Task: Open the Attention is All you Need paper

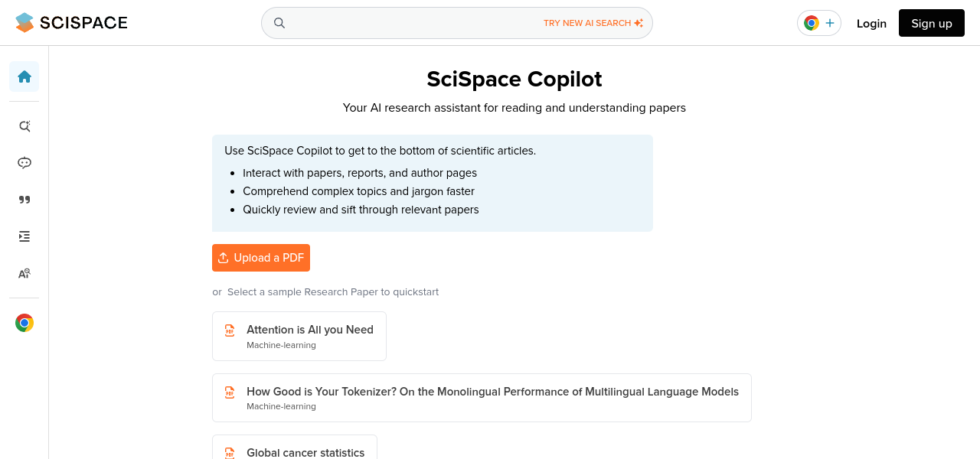Action: tap(309, 330)
